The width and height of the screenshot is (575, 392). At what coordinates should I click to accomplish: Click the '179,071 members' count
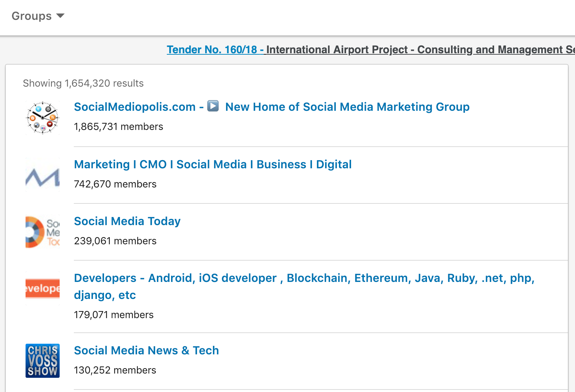click(x=114, y=315)
